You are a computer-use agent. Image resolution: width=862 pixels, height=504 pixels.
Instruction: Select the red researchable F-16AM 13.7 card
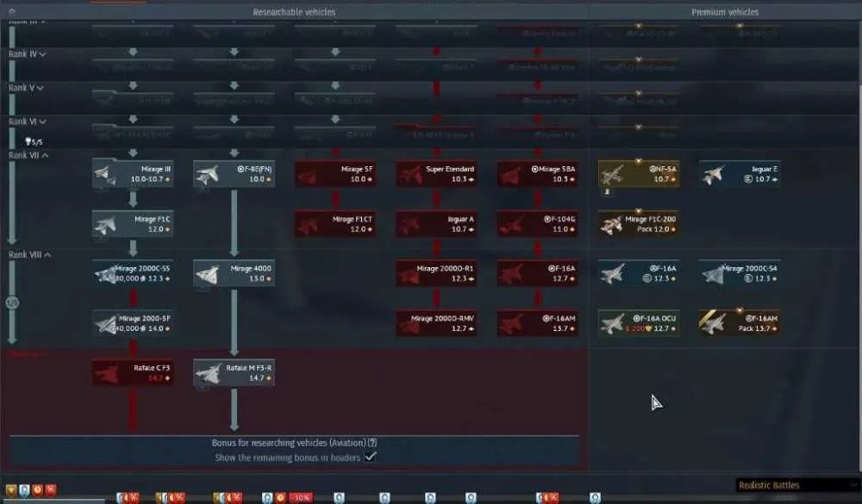(538, 323)
